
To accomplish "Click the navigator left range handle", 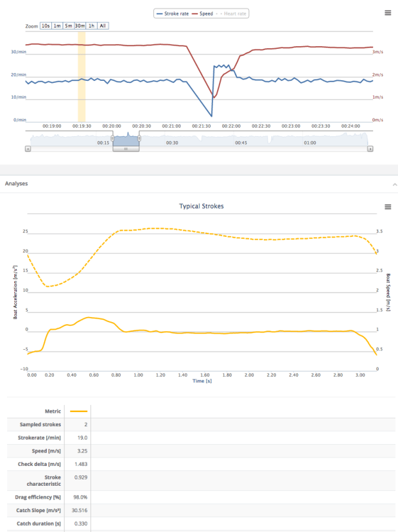I will 112,138.
